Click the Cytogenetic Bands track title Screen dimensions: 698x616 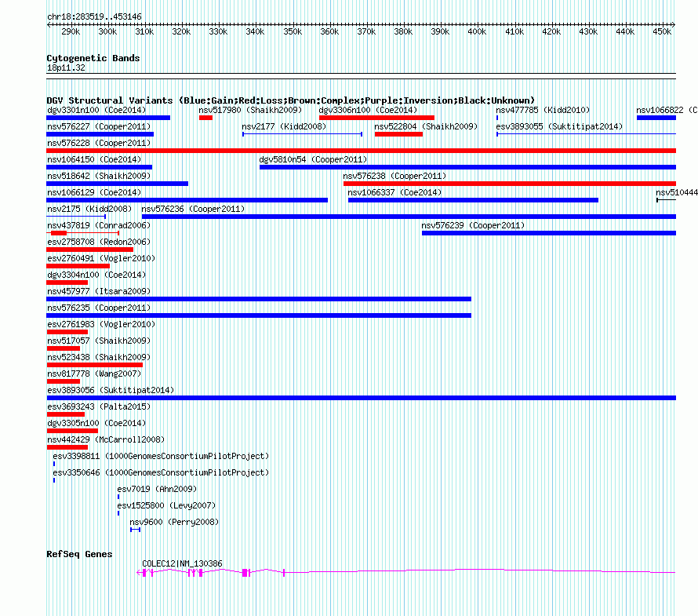pos(93,58)
